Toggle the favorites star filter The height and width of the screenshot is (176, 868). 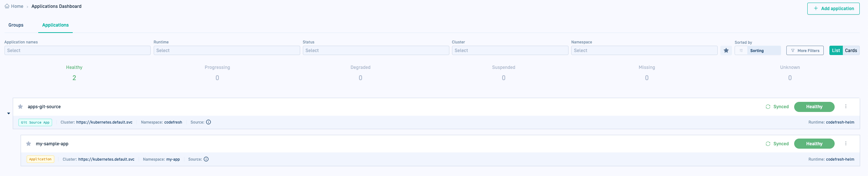tap(726, 51)
